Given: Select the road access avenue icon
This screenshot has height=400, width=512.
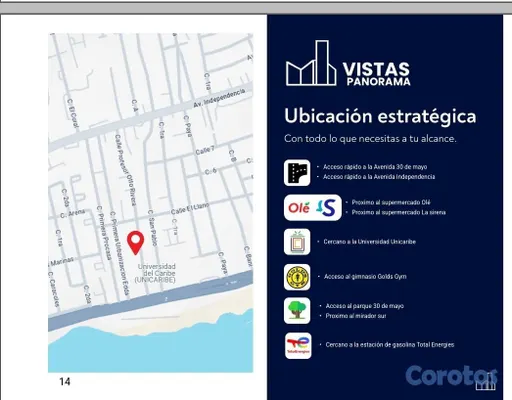Looking at the screenshot, I should pyautogui.click(x=297, y=173).
